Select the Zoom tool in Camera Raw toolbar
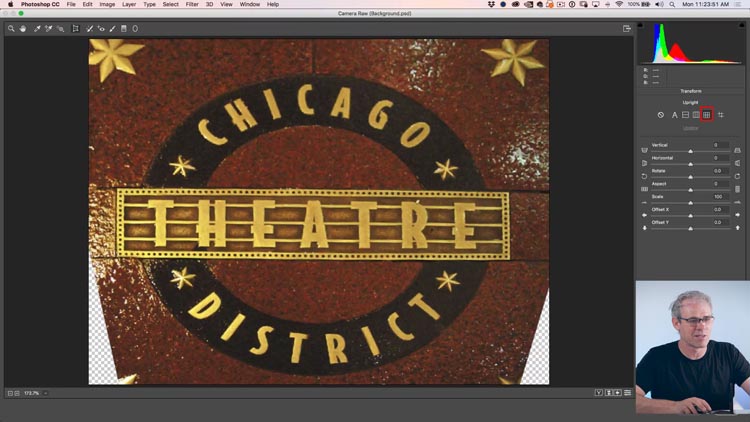The height and width of the screenshot is (422, 750). (x=11, y=29)
